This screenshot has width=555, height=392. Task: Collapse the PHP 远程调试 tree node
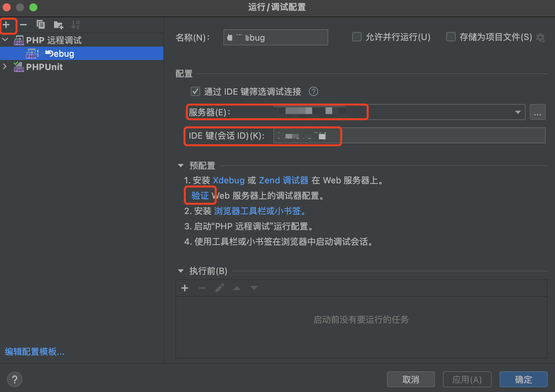click(x=5, y=40)
